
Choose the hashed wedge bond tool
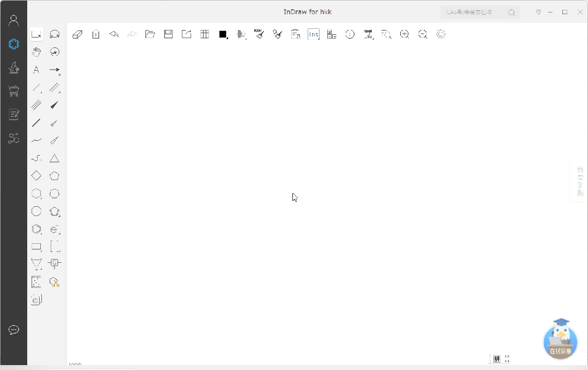click(x=54, y=123)
